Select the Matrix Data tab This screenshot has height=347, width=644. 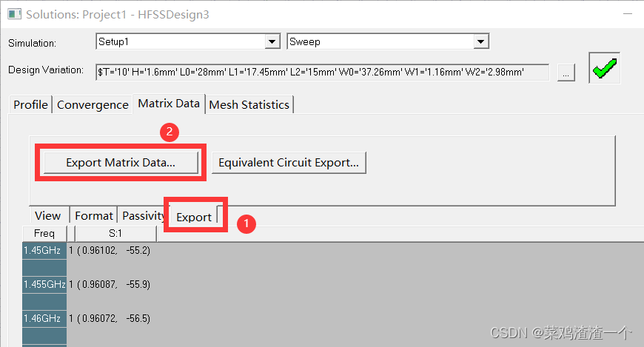[169, 104]
